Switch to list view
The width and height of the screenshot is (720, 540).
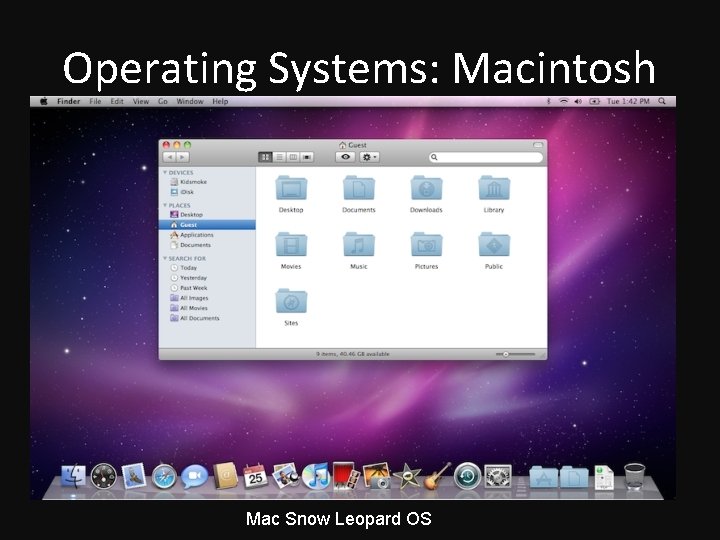[279, 157]
